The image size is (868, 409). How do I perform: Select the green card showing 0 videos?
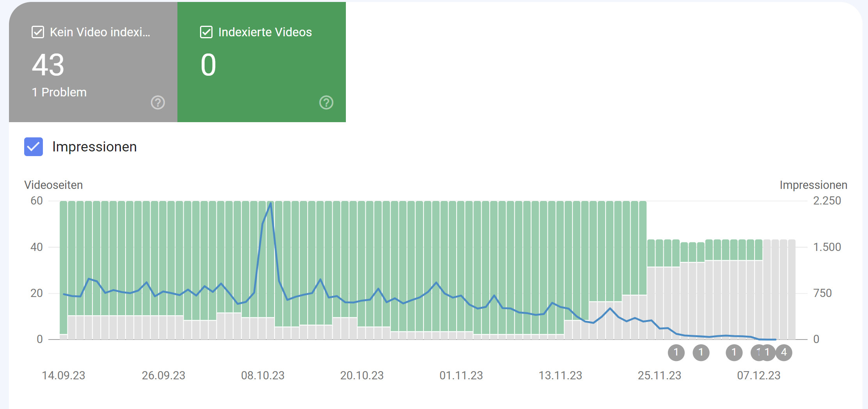click(262, 62)
